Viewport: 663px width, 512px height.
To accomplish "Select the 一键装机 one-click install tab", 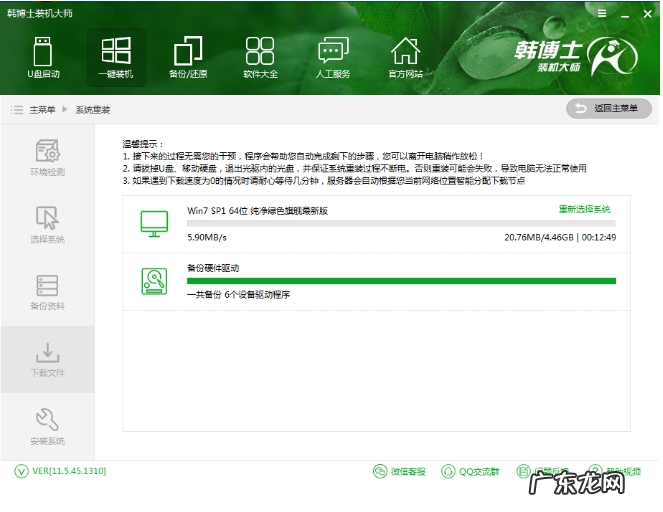I will [116, 57].
